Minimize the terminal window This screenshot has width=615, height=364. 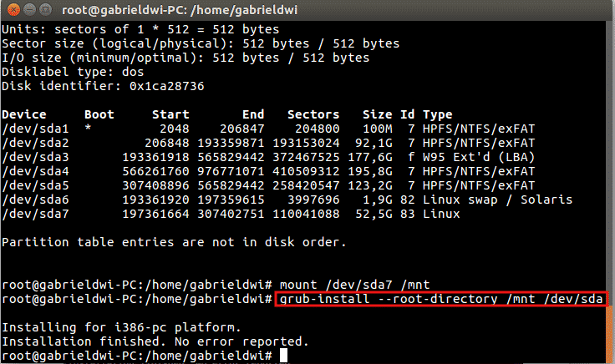(30, 9)
